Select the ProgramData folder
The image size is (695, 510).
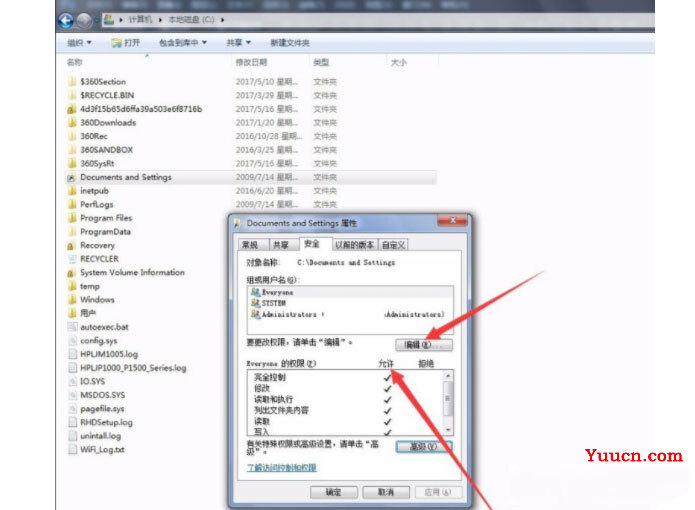point(105,232)
